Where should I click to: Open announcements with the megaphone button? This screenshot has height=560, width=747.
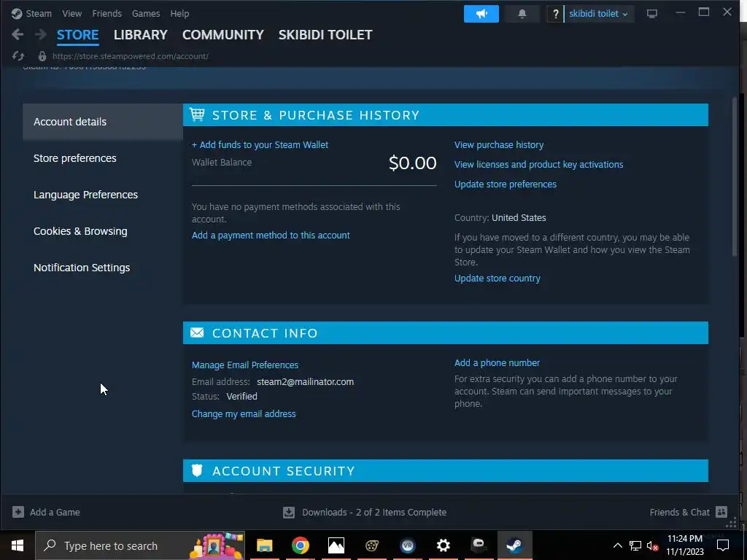[x=481, y=14]
